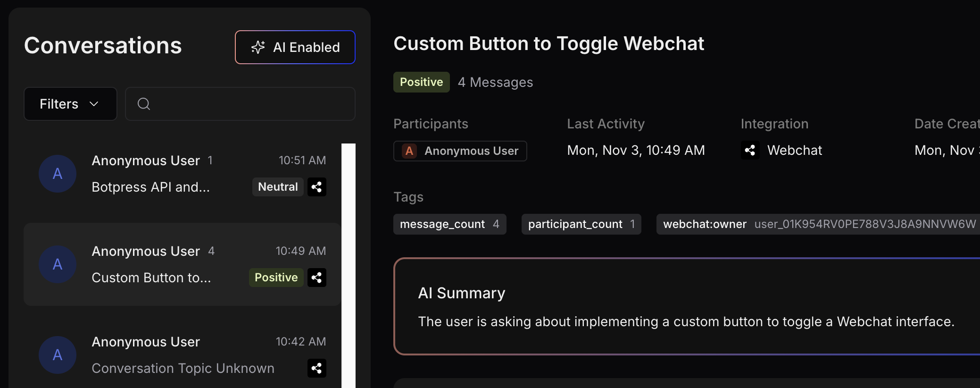Click the Mon, Nov 3, 10:49 AM value
The image size is (980, 388).
636,151
